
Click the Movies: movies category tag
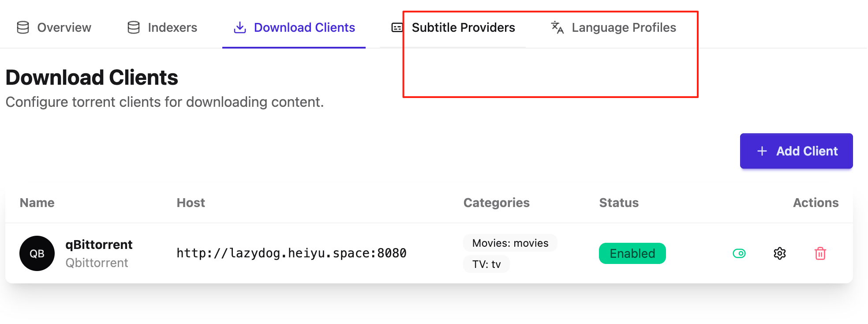510,243
